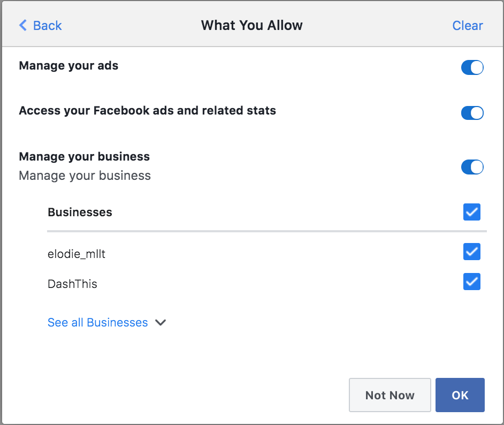The height and width of the screenshot is (425, 504).
Task: Click the Businesses section heading
Action: [80, 212]
